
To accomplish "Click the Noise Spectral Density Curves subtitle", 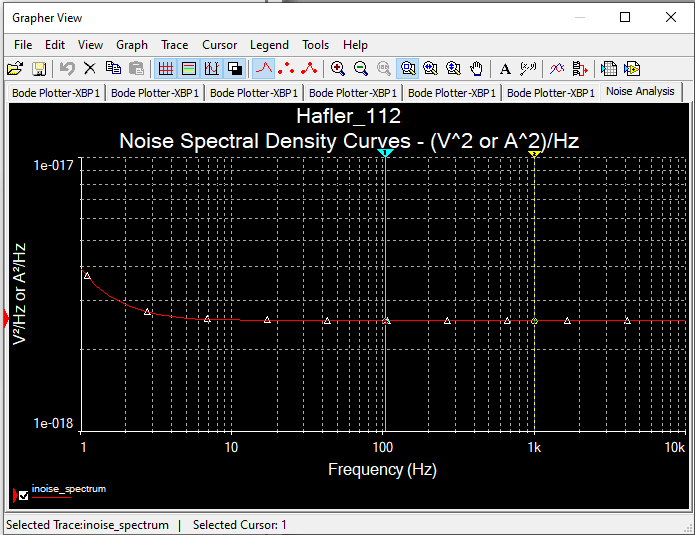I will (x=349, y=141).
